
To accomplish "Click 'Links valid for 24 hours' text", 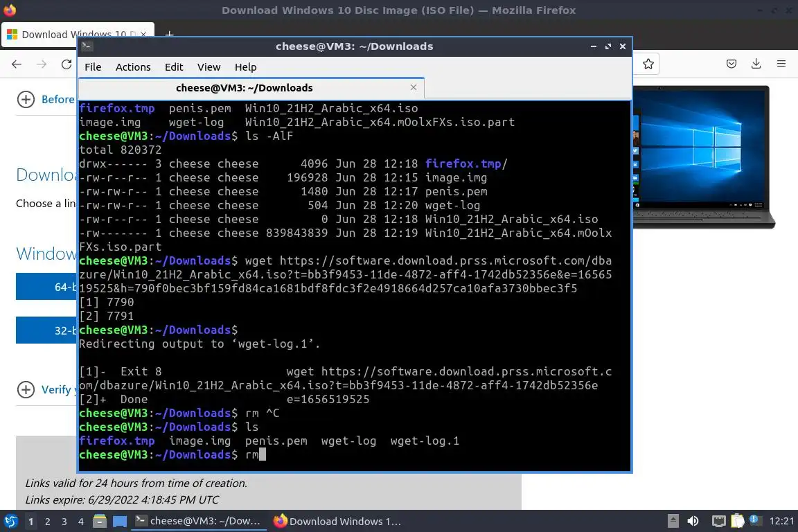I will point(136,483).
